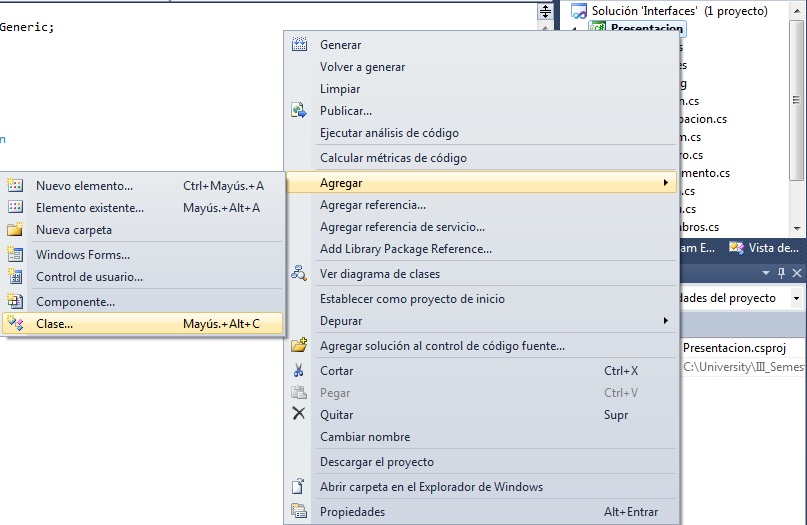Image resolution: width=807 pixels, height=525 pixels.
Task: Click the Cortar scissors icon
Action: (x=298, y=370)
